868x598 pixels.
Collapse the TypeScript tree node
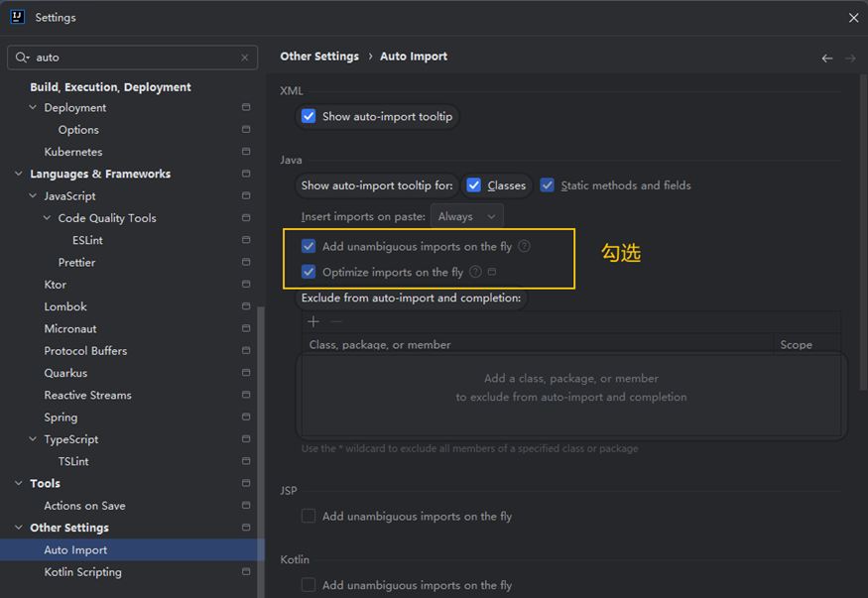(33, 439)
